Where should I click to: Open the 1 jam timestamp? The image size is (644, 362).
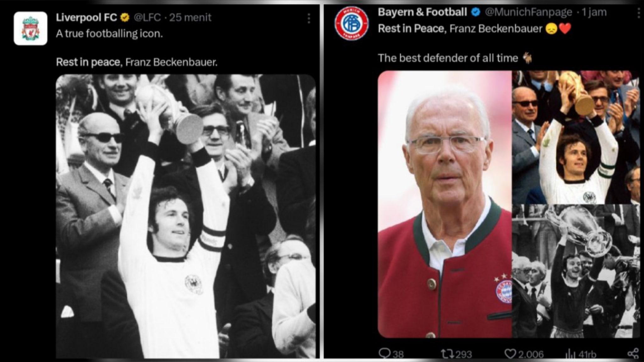tap(594, 12)
